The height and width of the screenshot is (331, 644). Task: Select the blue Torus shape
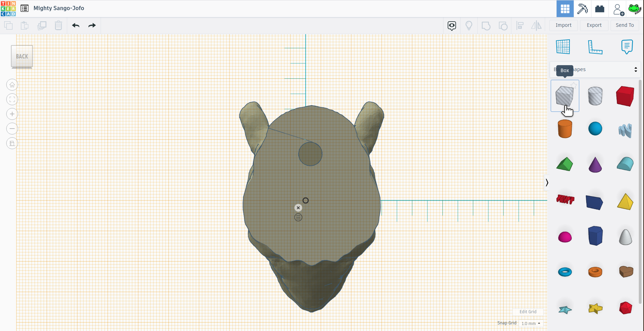pos(565,272)
